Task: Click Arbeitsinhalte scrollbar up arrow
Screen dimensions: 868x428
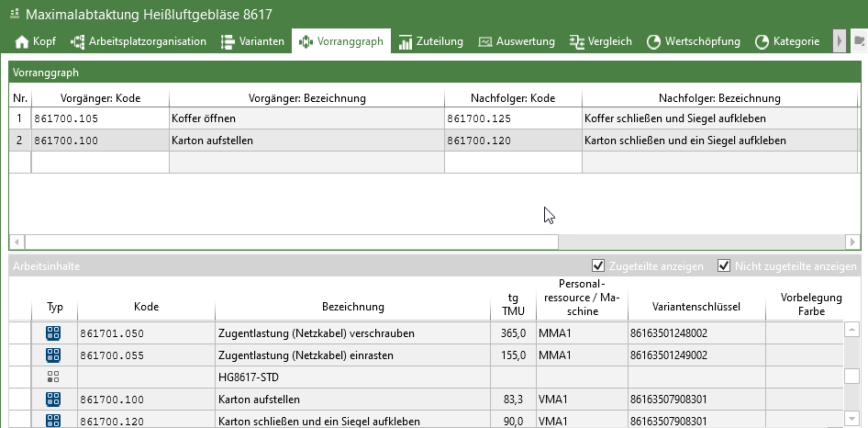Action: click(x=851, y=331)
